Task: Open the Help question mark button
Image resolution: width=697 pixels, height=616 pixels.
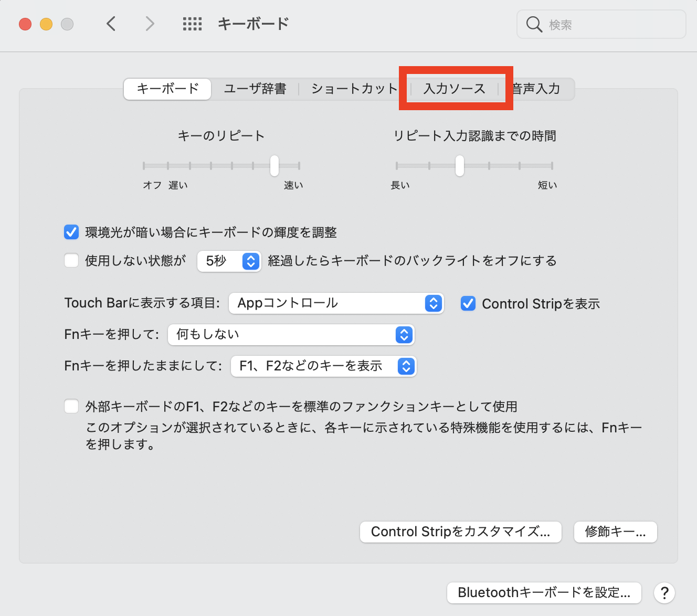Action: 664,593
